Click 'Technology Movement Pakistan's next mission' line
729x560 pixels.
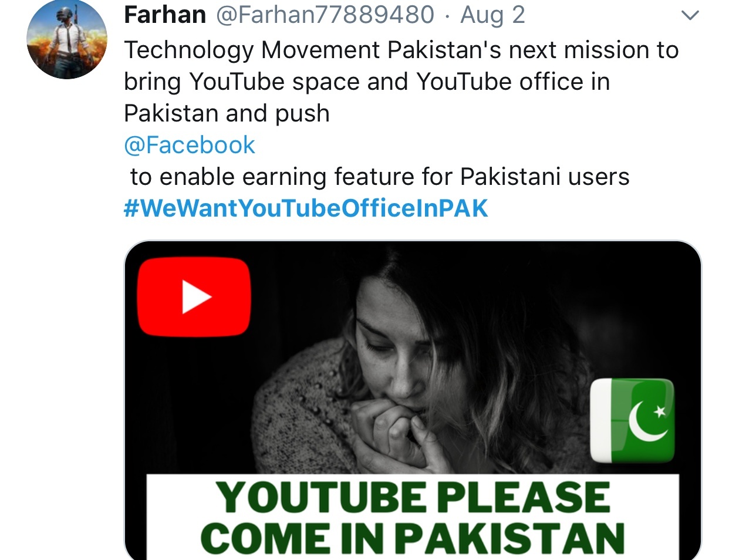pyautogui.click(x=401, y=50)
